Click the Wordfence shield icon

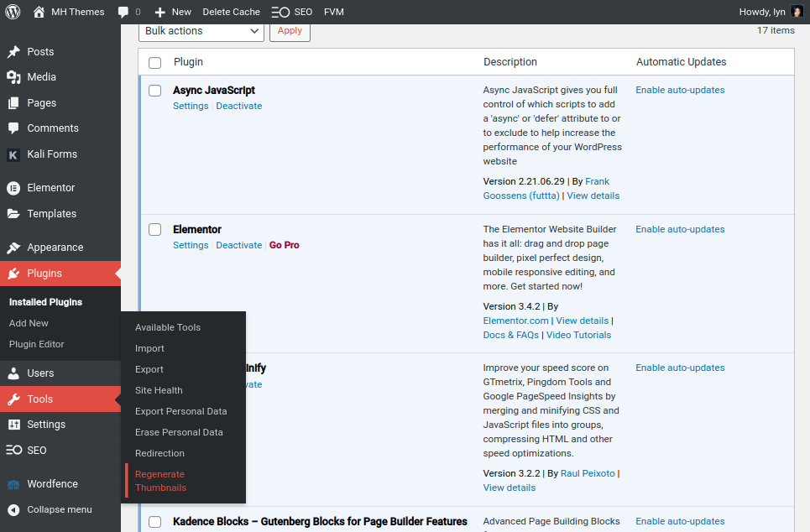pyautogui.click(x=13, y=484)
